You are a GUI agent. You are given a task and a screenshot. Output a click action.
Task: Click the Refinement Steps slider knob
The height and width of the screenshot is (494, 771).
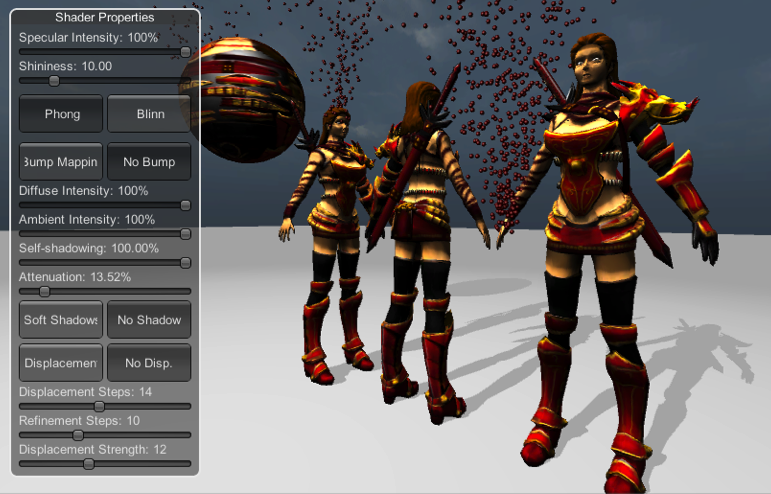[78, 435]
